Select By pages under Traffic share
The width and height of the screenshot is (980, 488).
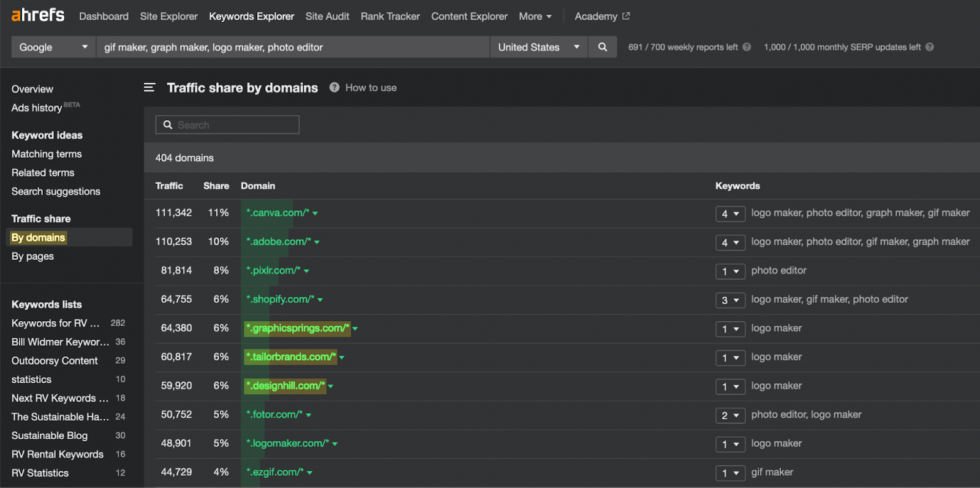pyautogui.click(x=33, y=256)
